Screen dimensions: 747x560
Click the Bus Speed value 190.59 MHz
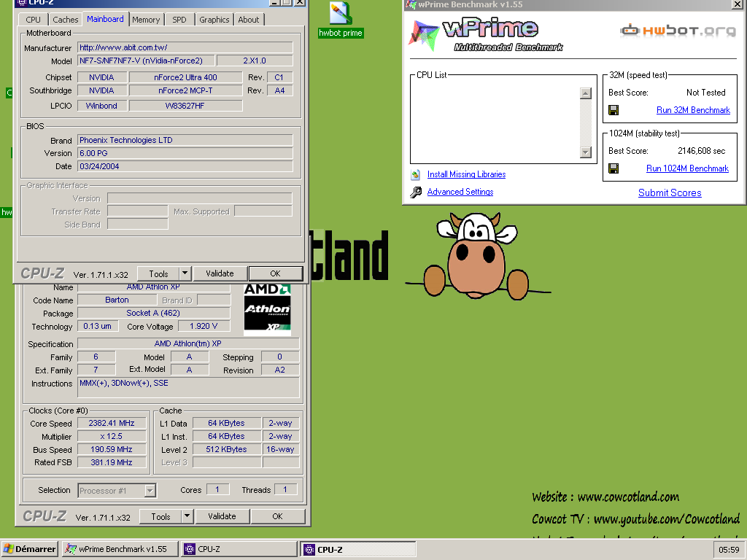[x=112, y=449]
